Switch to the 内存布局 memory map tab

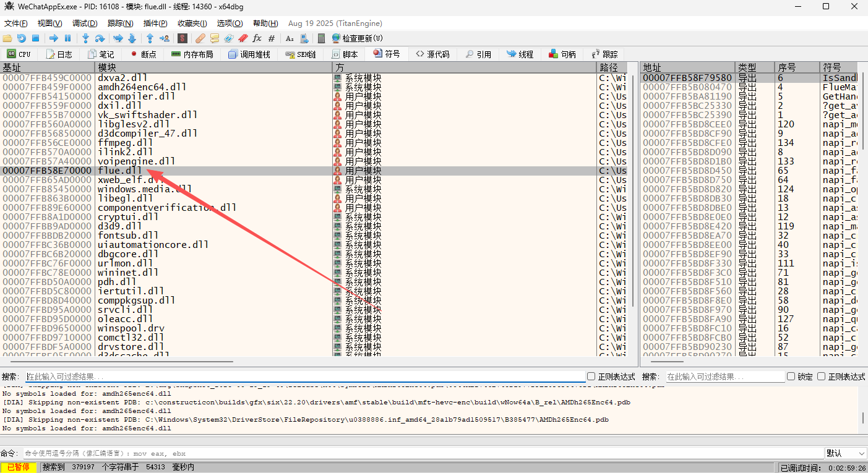(192, 54)
